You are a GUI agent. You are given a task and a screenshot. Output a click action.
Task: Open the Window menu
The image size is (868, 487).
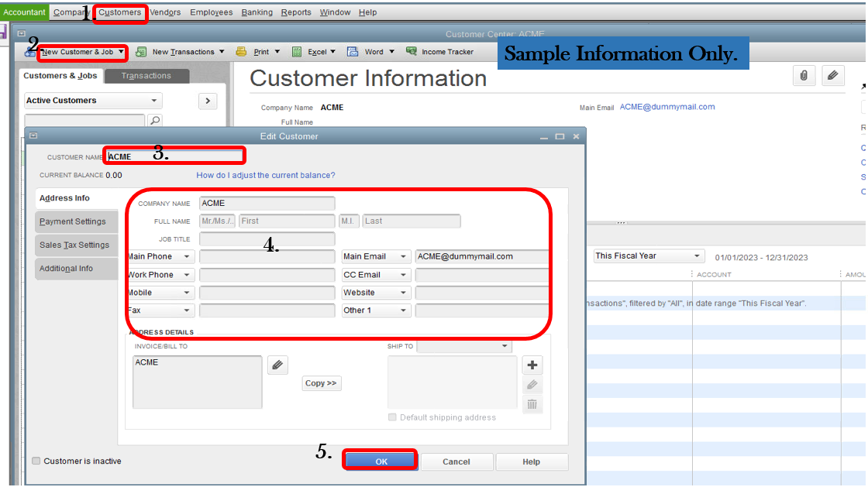point(335,12)
